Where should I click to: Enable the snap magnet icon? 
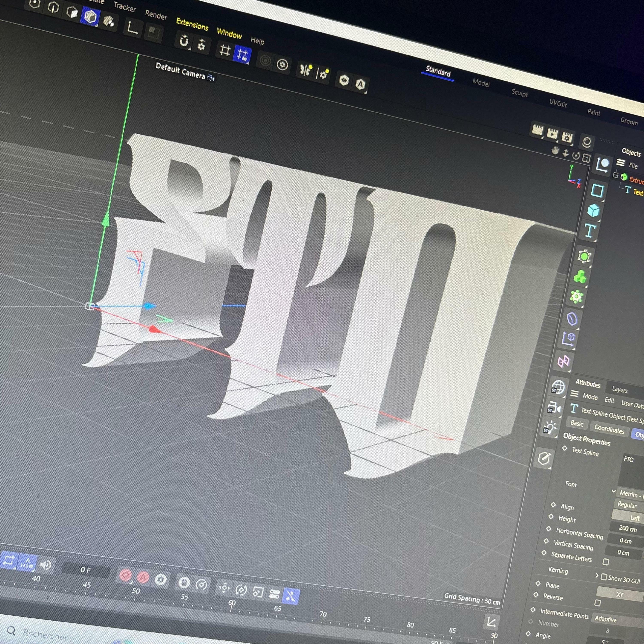tap(184, 41)
